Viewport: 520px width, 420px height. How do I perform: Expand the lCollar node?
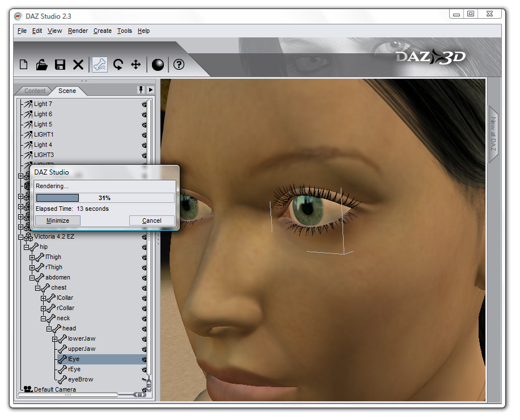[x=43, y=298]
